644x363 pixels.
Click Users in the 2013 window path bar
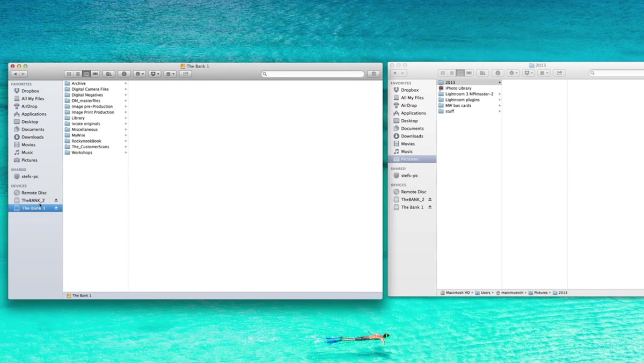pyautogui.click(x=483, y=293)
